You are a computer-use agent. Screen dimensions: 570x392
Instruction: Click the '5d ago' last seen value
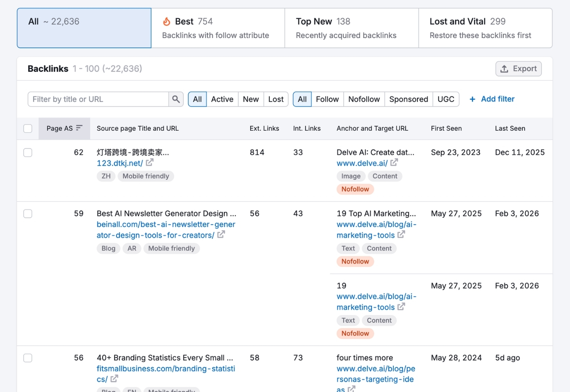click(507, 358)
